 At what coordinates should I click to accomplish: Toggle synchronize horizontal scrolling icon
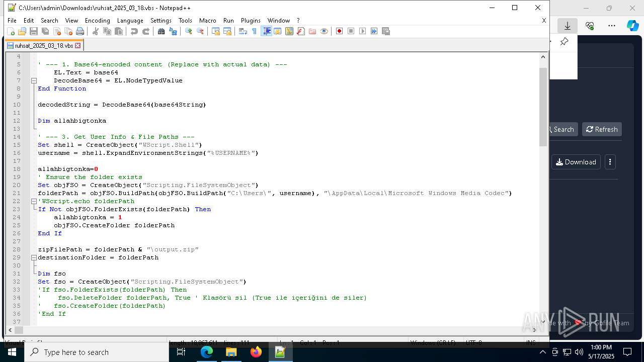[227, 31]
